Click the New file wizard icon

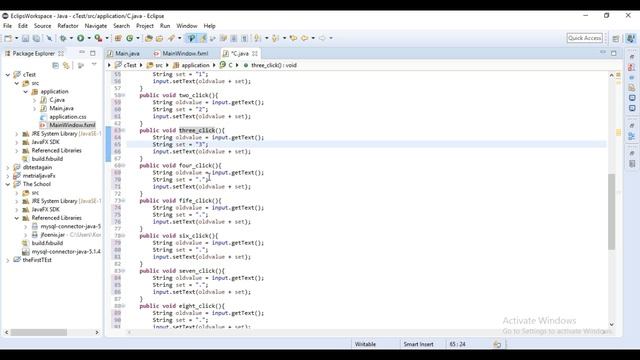click(8, 38)
